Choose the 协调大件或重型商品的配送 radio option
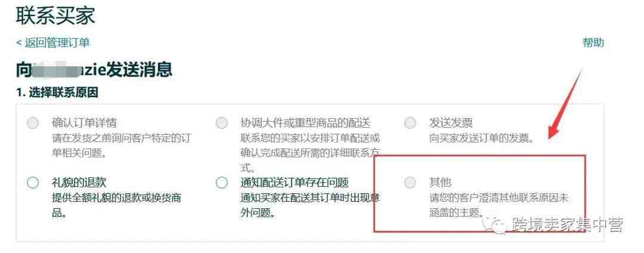The image size is (644, 253). pyautogui.click(x=221, y=123)
